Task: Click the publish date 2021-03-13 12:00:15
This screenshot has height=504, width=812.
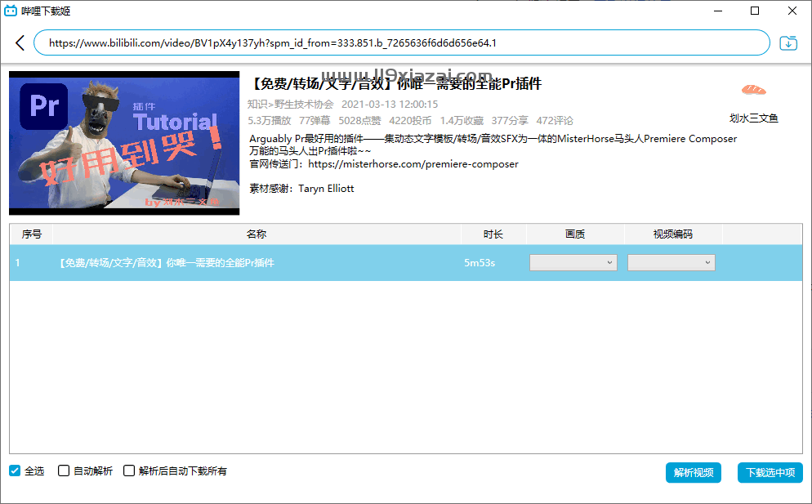Action: [x=390, y=104]
